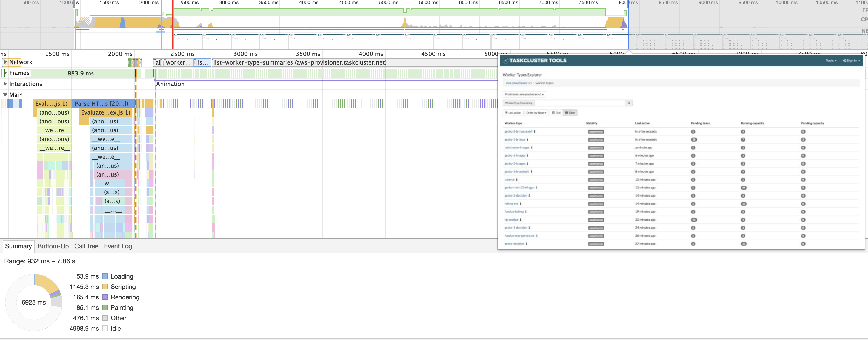Image resolution: width=868 pixels, height=340 pixels.
Task: Grab the right overview selection handle
Action: pyautogui.click(x=628, y=4)
